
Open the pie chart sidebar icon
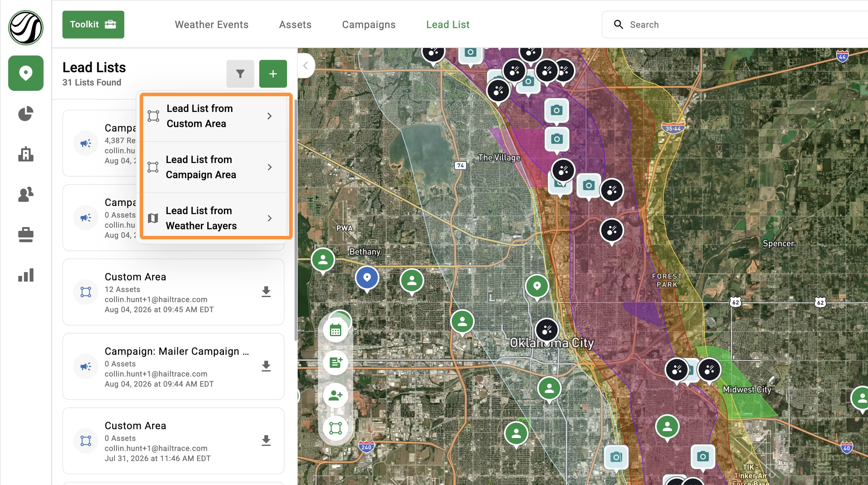(26, 114)
